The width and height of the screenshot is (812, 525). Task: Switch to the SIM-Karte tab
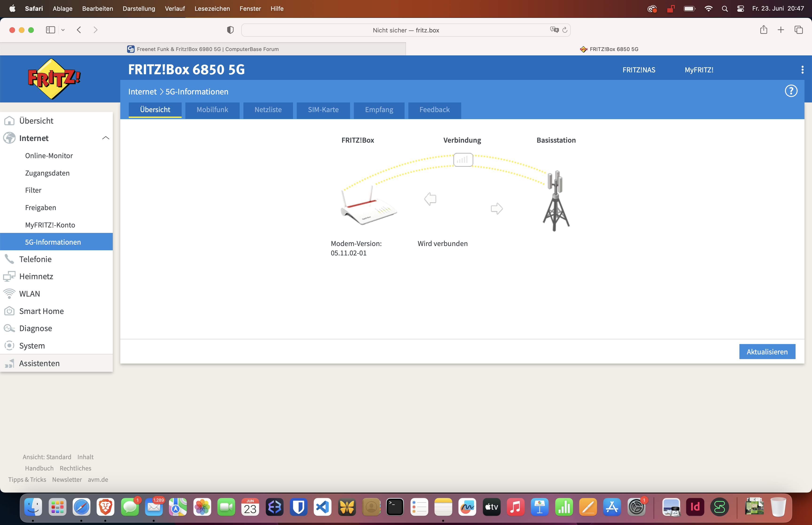click(323, 110)
